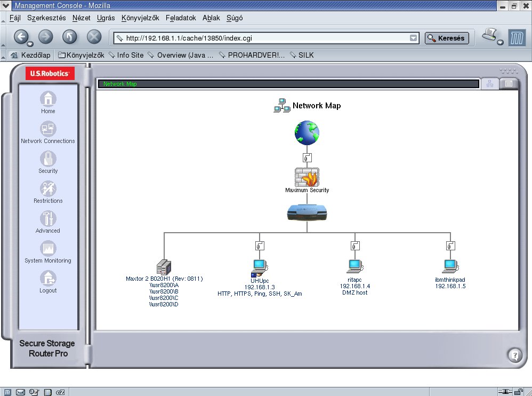
Task: Open the SILK bookmark
Action: (302, 55)
